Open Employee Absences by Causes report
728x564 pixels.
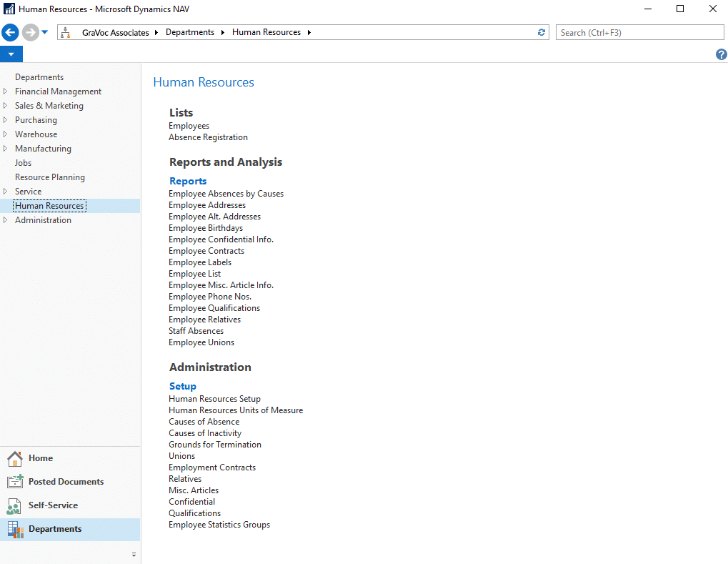pyautogui.click(x=226, y=194)
